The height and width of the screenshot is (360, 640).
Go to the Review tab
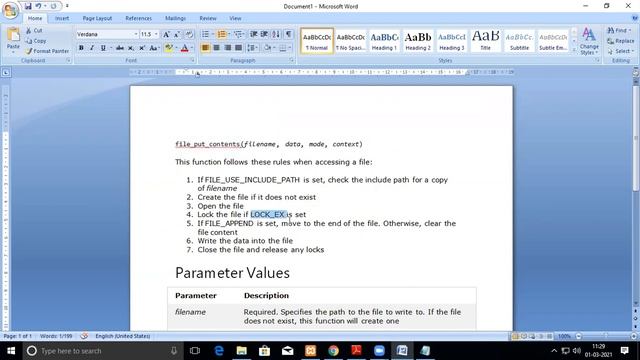pyautogui.click(x=208, y=18)
